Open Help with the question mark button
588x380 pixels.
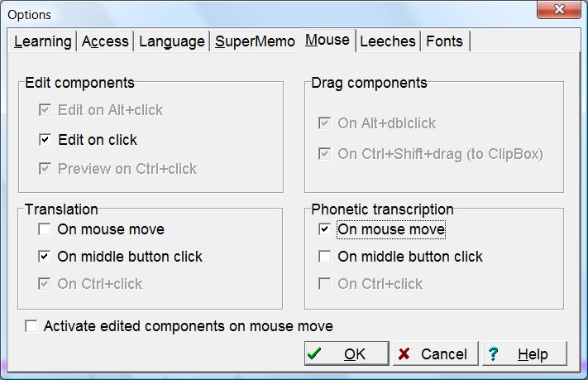(x=525, y=354)
